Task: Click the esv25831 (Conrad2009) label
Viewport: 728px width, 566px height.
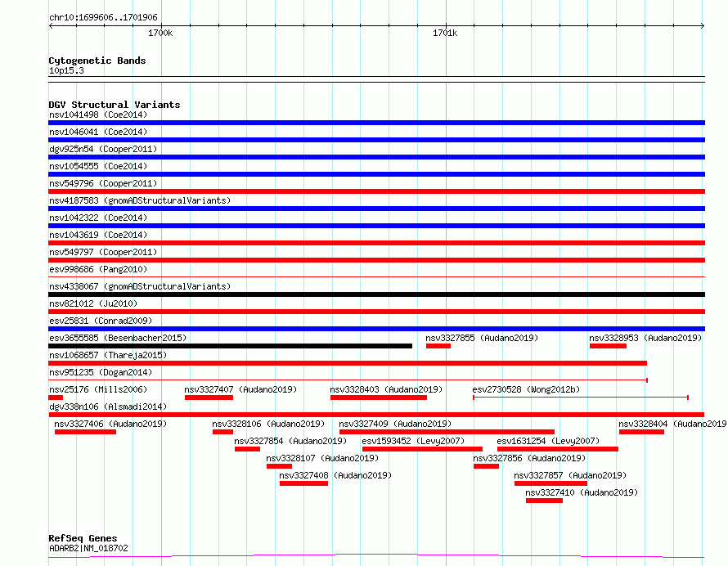Action: pos(101,321)
